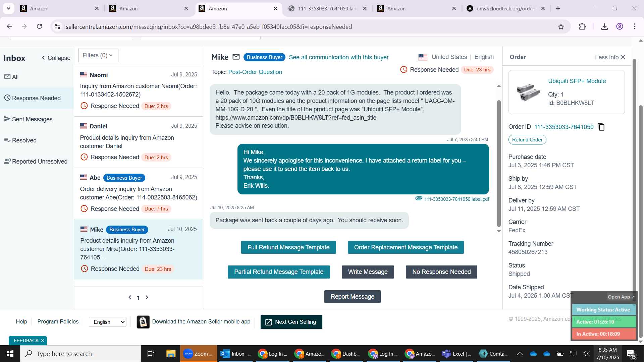The image size is (644, 362).
Task: Click the envelope icon next to Mike
Action: 236,57
